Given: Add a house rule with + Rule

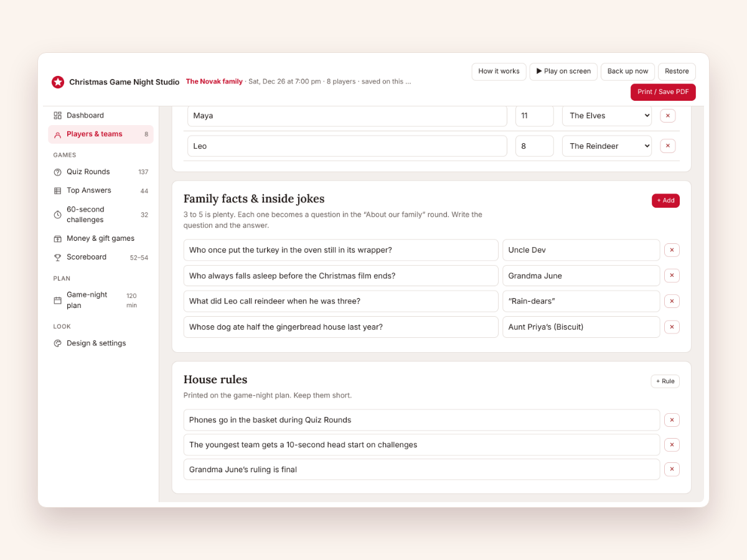Looking at the screenshot, I should pyautogui.click(x=665, y=381).
